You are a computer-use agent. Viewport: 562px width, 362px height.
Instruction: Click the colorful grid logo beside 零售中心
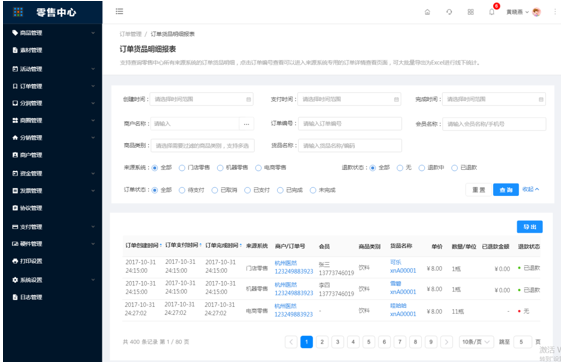pyautogui.click(x=18, y=12)
